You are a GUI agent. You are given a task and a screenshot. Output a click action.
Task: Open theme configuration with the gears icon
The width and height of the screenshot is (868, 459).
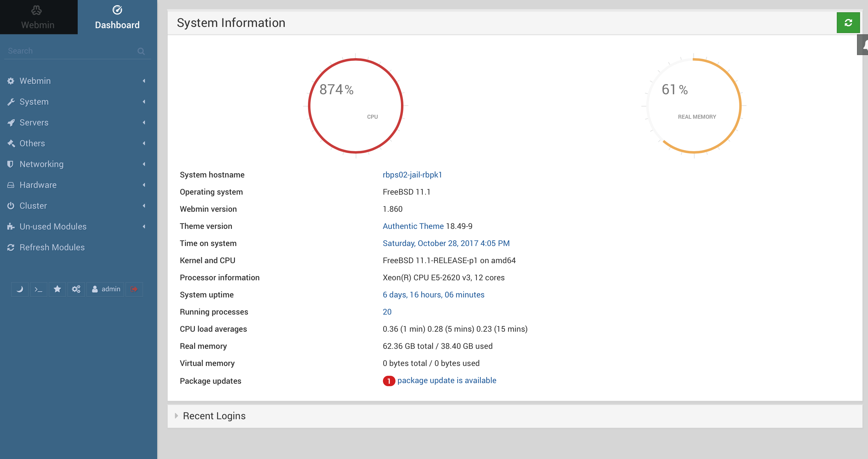click(x=76, y=289)
